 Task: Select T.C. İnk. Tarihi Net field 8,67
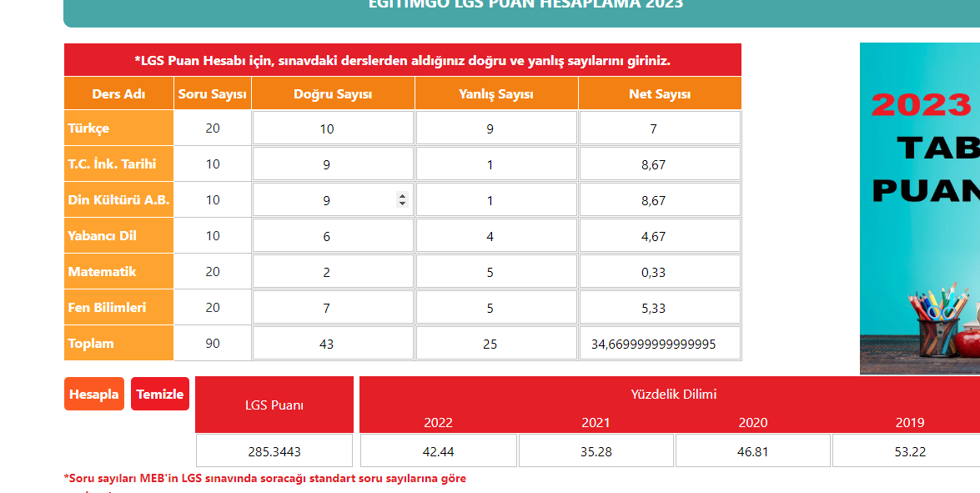(x=660, y=164)
